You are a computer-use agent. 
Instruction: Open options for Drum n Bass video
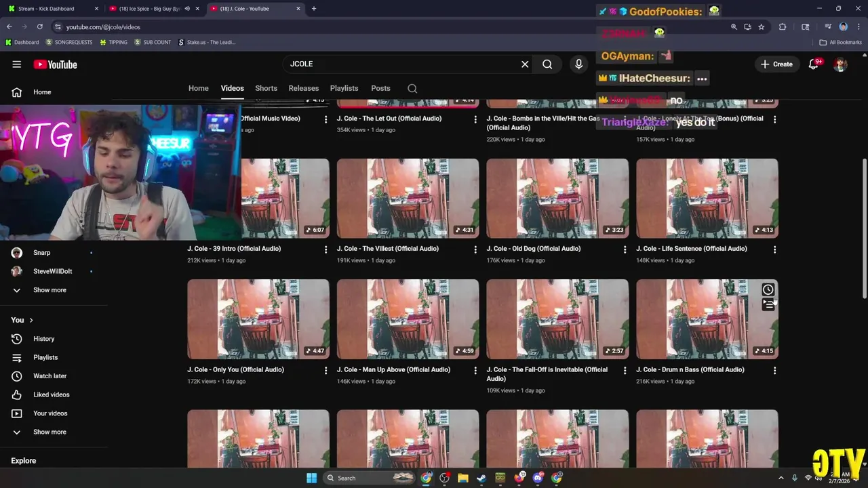click(x=774, y=371)
